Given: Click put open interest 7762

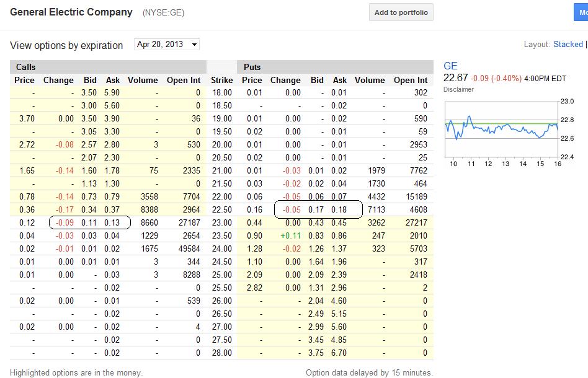Looking at the screenshot, I should 419,171.
